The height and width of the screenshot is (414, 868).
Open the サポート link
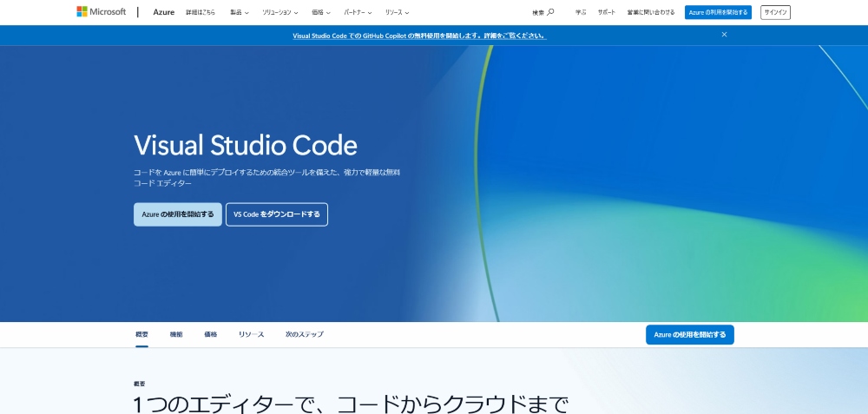(606, 12)
